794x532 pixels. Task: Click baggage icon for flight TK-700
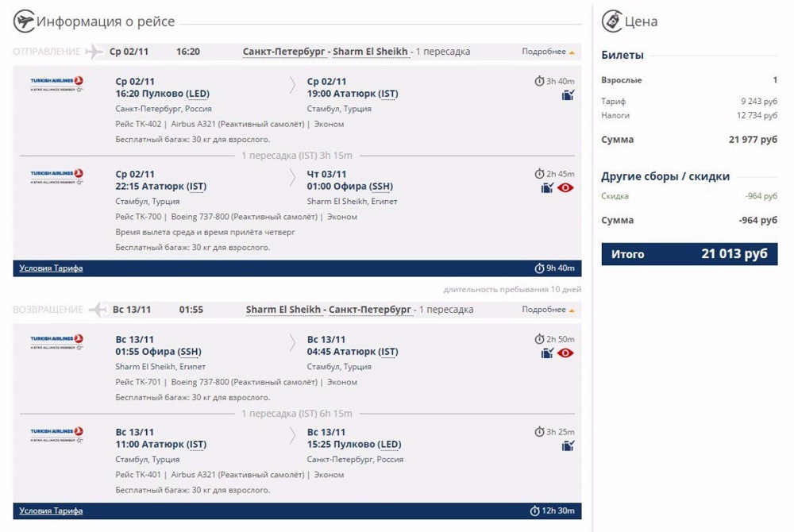coord(547,188)
